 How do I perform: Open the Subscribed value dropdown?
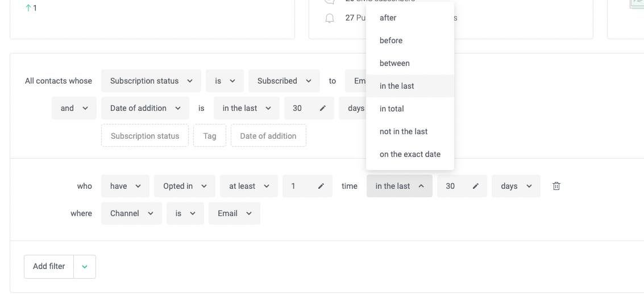[x=284, y=81]
